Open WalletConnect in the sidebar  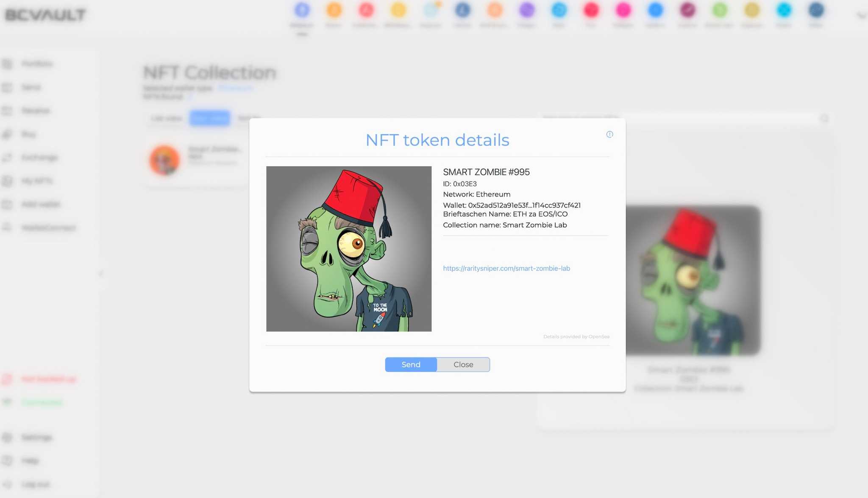point(48,228)
